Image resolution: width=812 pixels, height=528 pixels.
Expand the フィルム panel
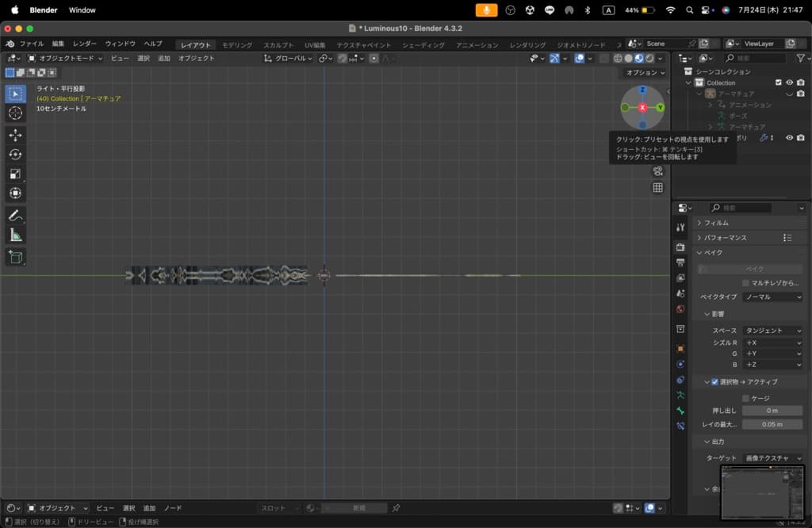point(716,223)
